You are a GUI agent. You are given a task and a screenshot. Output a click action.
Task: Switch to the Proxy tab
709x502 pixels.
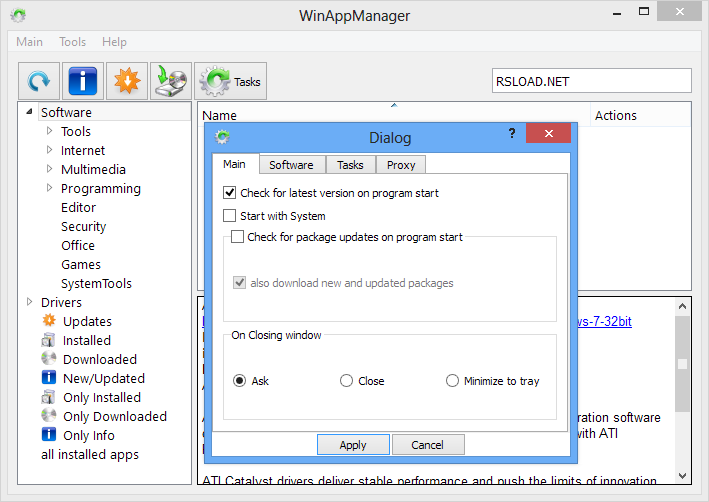pos(401,165)
